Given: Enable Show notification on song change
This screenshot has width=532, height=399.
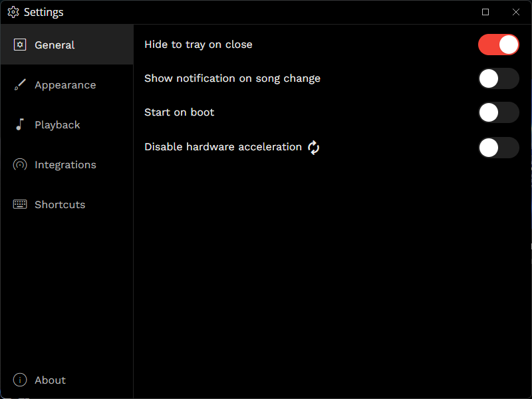Looking at the screenshot, I should tap(498, 78).
